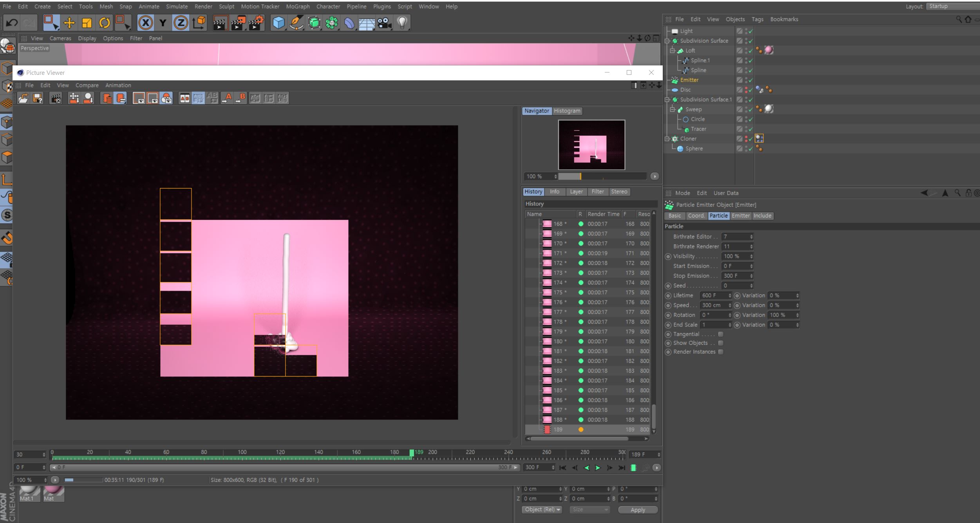Add a Camera object

point(384,23)
